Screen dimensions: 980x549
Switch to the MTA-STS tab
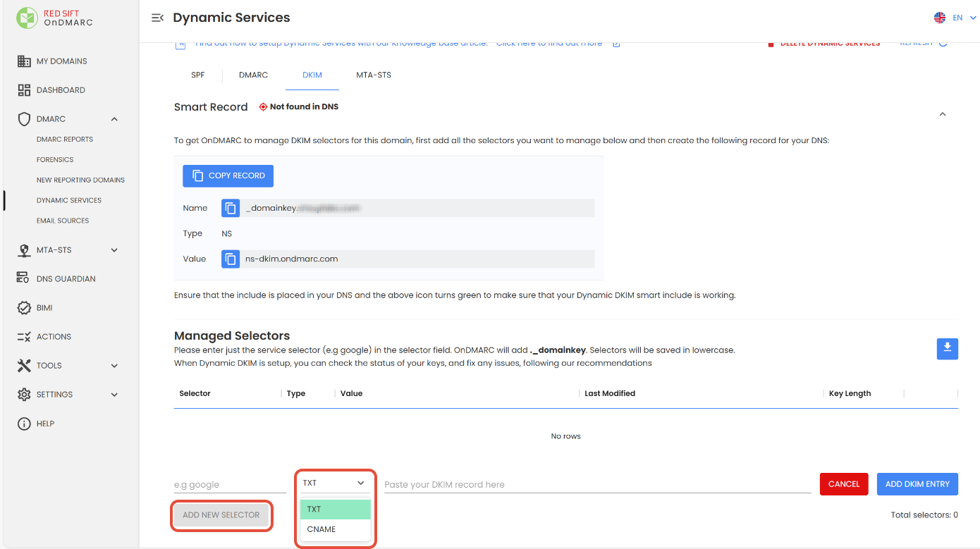coord(374,75)
